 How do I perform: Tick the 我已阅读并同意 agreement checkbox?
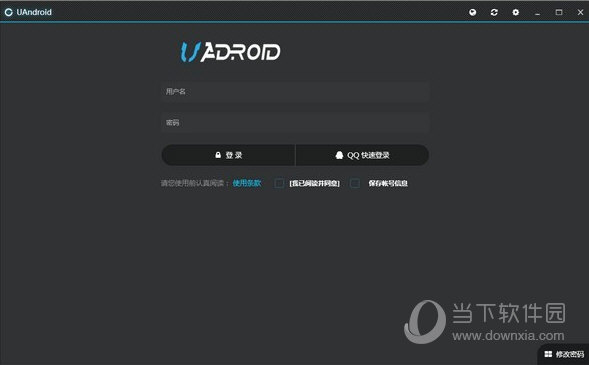click(x=279, y=183)
